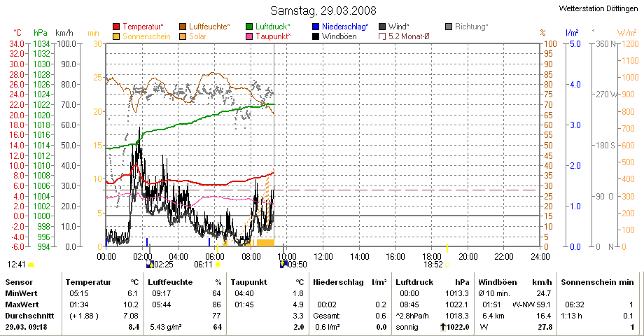Click the moon icon next to 02:25
Screen dimensions: 644x336
point(148,265)
